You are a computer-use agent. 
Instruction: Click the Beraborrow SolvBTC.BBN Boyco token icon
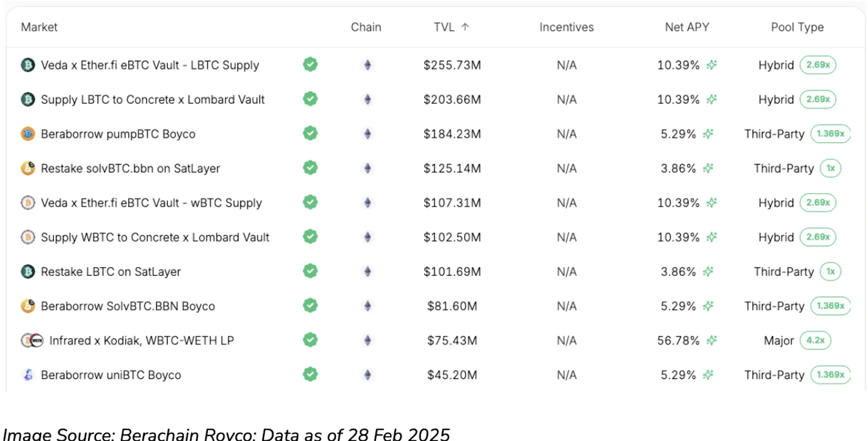28,306
